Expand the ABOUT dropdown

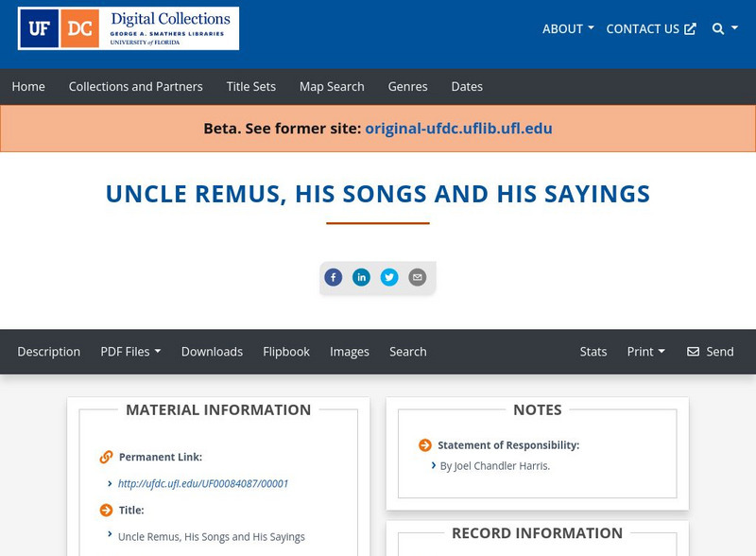(x=565, y=28)
